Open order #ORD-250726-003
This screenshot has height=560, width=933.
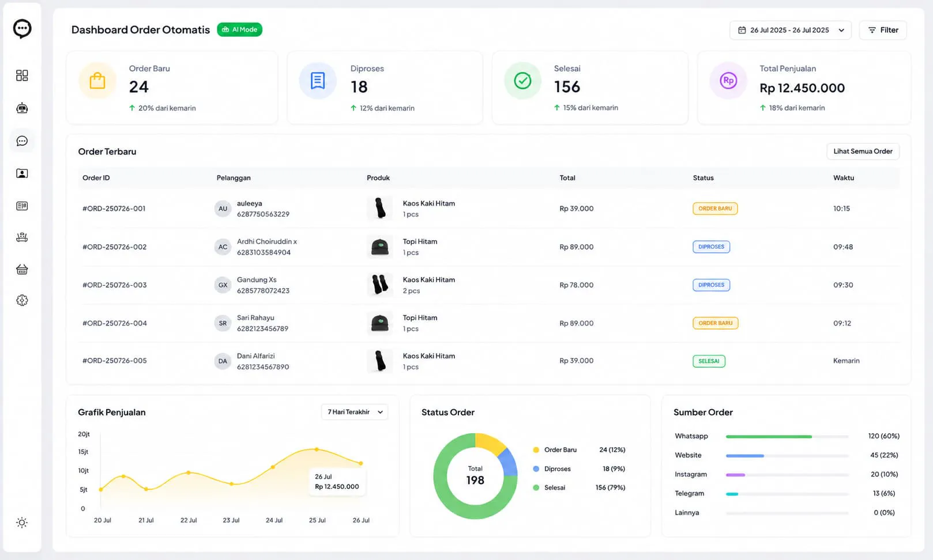(x=115, y=285)
